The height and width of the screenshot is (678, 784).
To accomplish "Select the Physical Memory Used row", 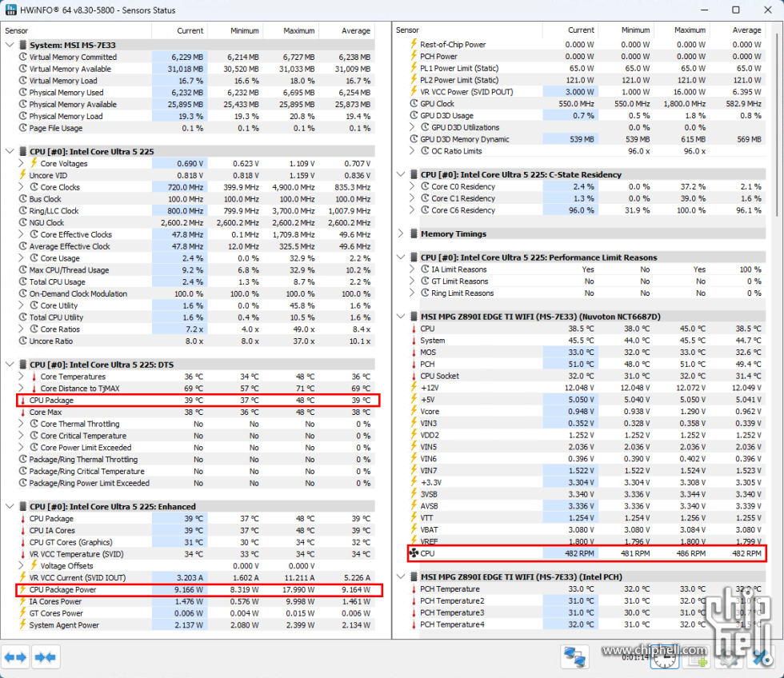I will pos(195,93).
